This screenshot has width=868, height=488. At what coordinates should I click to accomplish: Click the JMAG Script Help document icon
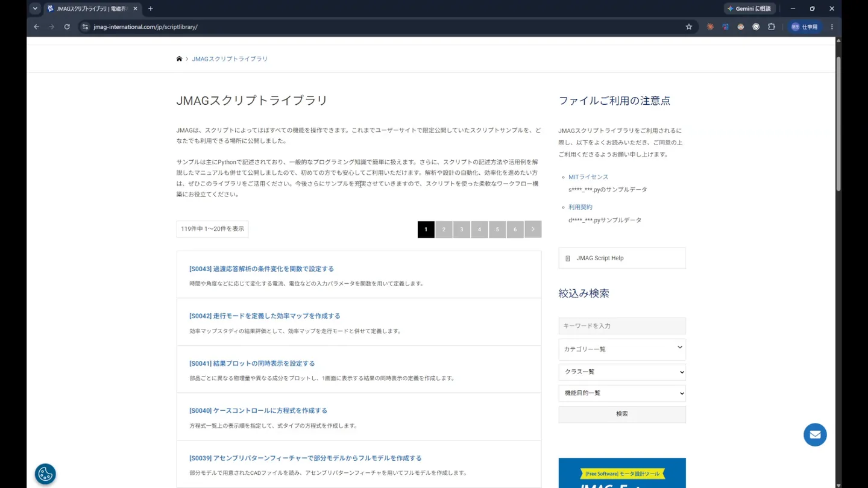[x=567, y=258]
